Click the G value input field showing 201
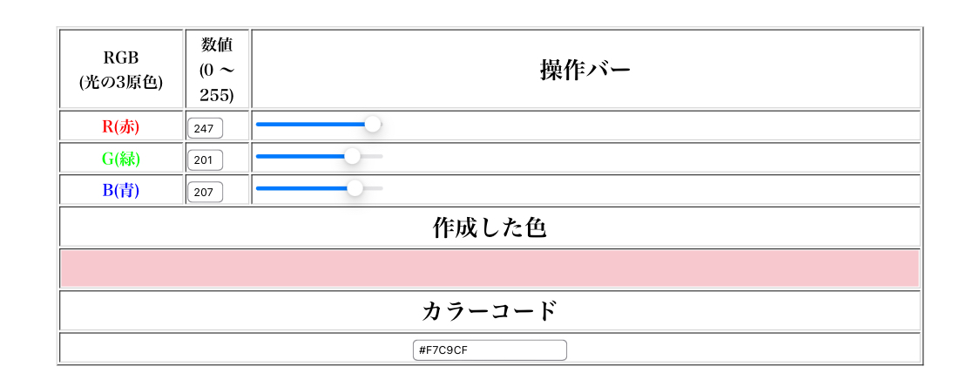This screenshot has width=980, height=380. (x=205, y=160)
